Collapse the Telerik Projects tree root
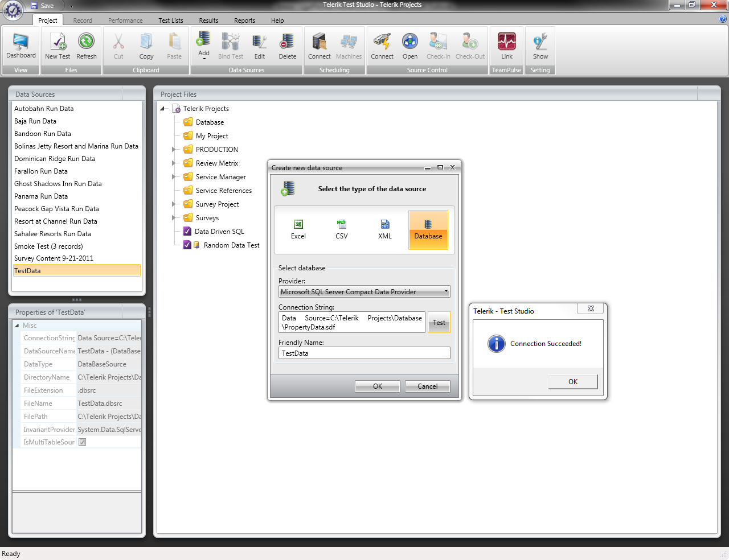 [x=162, y=109]
